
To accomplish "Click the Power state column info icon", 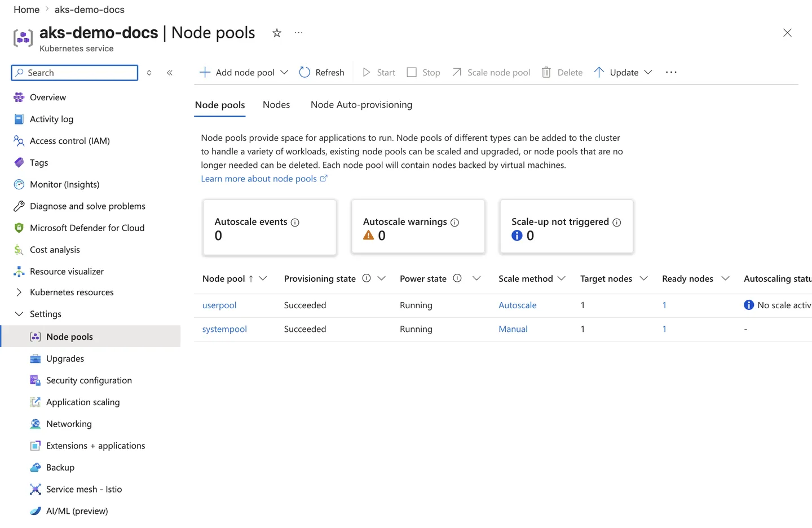I will point(457,278).
